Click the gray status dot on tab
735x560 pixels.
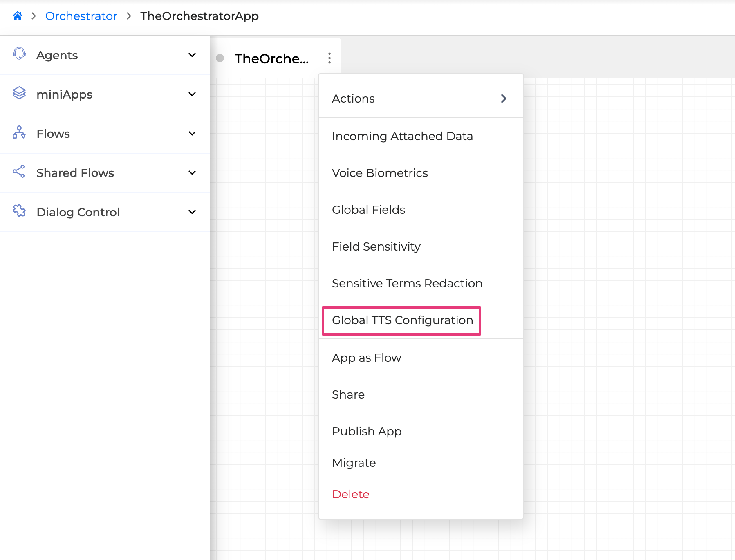click(x=220, y=58)
